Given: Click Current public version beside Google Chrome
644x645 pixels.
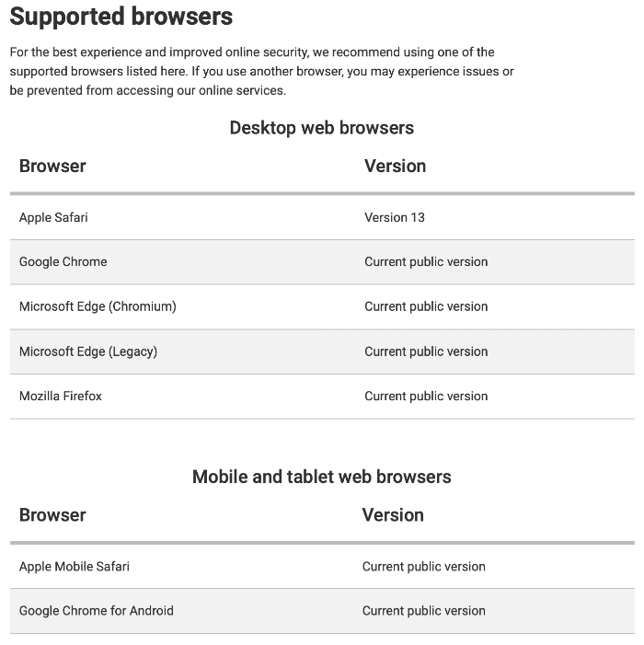Looking at the screenshot, I should pos(426,262).
